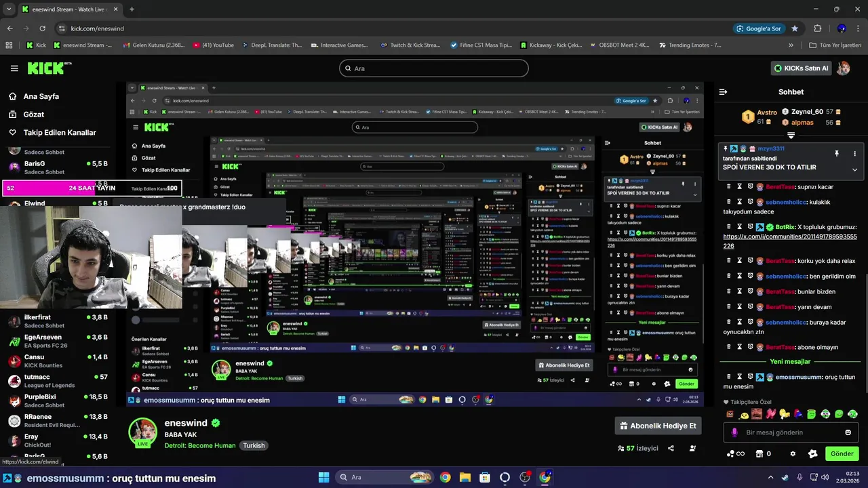Open the channel points icon
The image size is (868, 488).
(x=734, y=453)
